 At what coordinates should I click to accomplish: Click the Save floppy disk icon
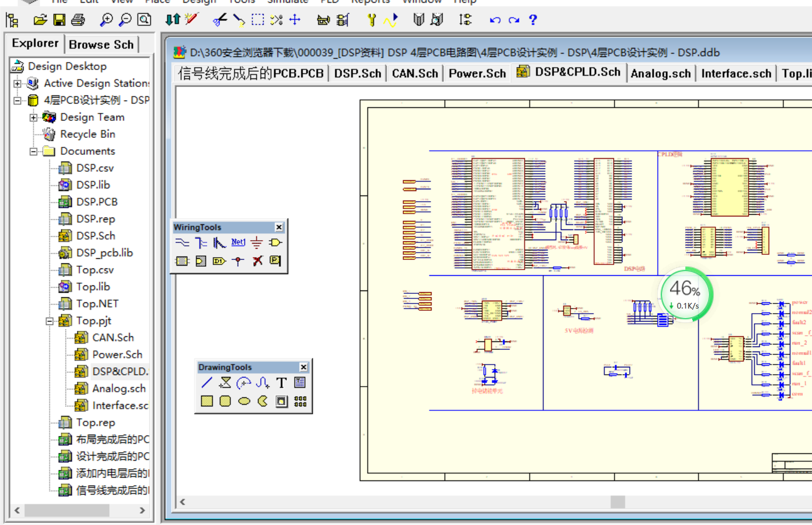click(x=59, y=20)
